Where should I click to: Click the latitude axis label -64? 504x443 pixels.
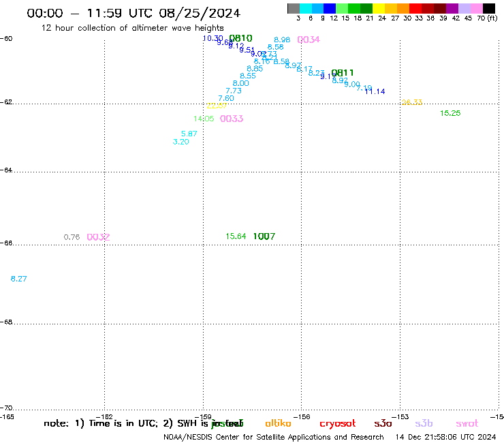(x=6, y=170)
